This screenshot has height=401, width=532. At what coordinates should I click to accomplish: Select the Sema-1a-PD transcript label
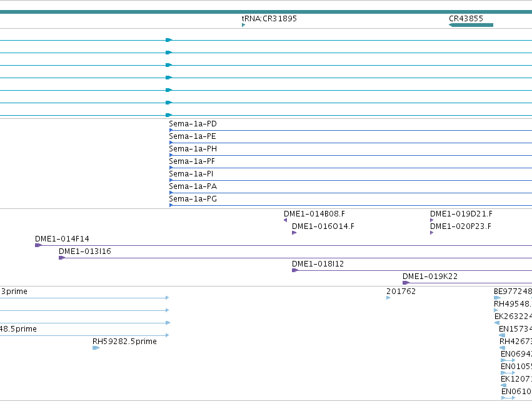click(x=193, y=124)
